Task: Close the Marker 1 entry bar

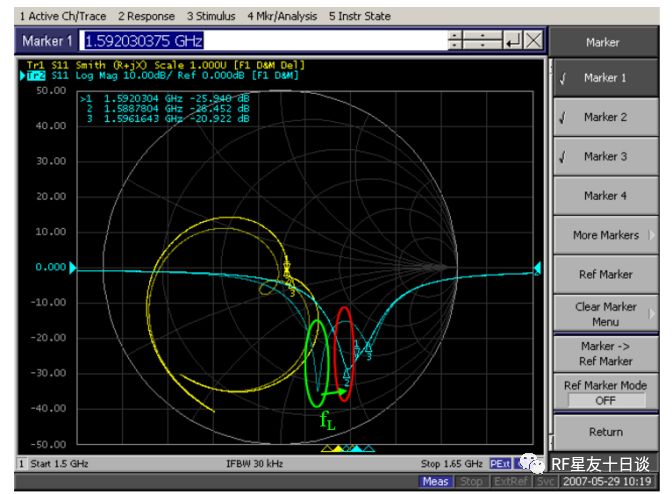Action: 534,41
